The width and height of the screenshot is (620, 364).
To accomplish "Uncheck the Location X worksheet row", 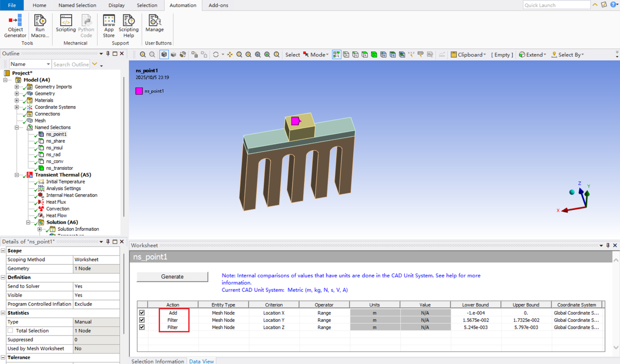I will 142,313.
